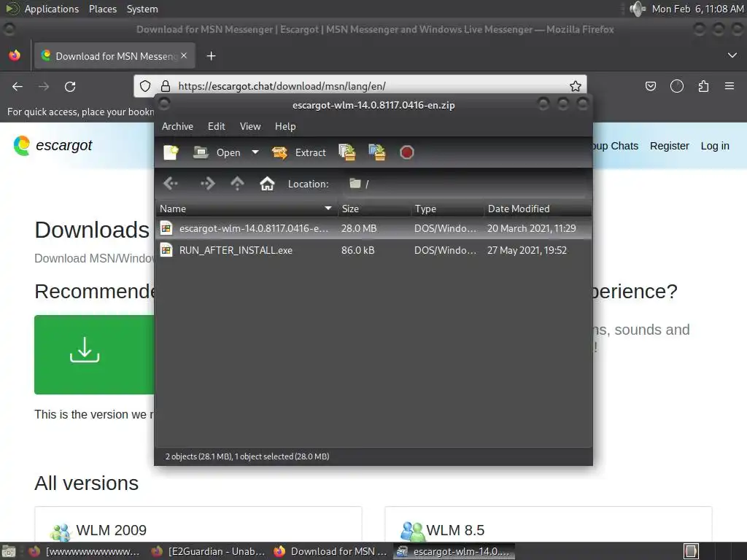The image size is (747, 560).
Task: Click the red stop operation icon
Action: pos(407,152)
